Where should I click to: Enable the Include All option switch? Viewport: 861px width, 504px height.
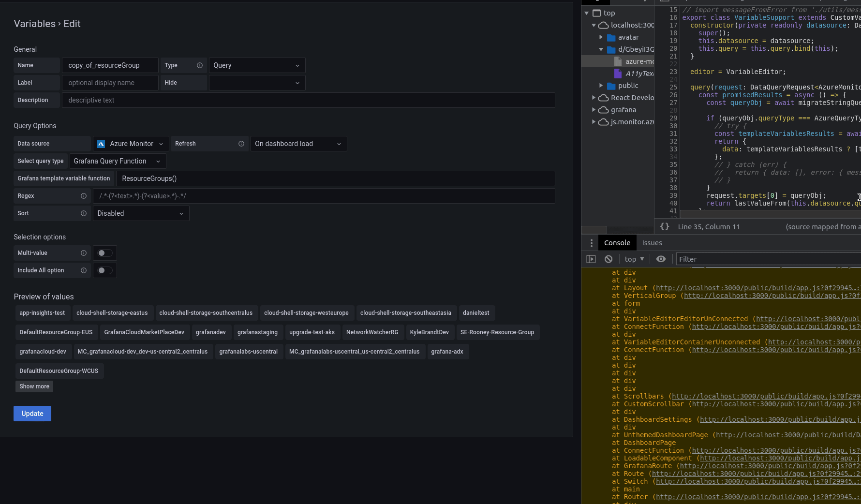click(x=104, y=270)
